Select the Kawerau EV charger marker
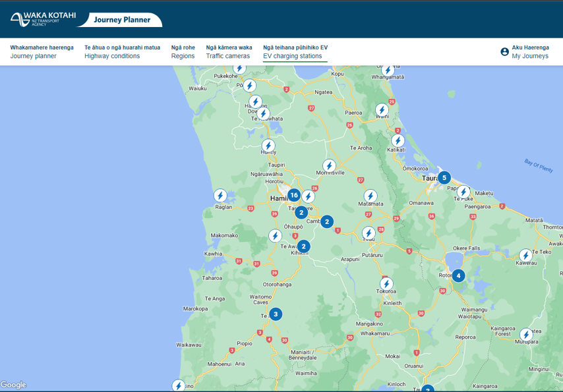The height and width of the screenshot is (392, 563). coord(525,256)
